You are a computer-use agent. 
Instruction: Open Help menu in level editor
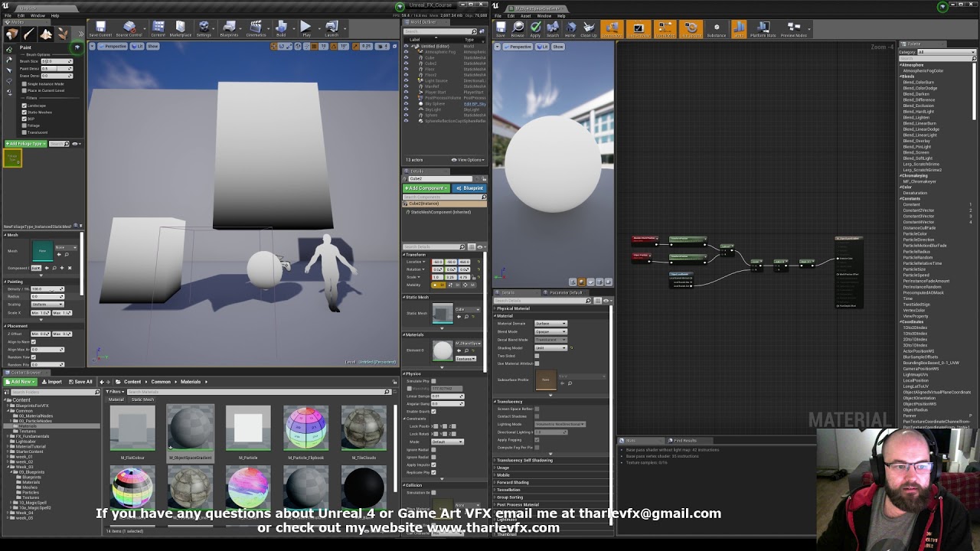[x=55, y=15]
